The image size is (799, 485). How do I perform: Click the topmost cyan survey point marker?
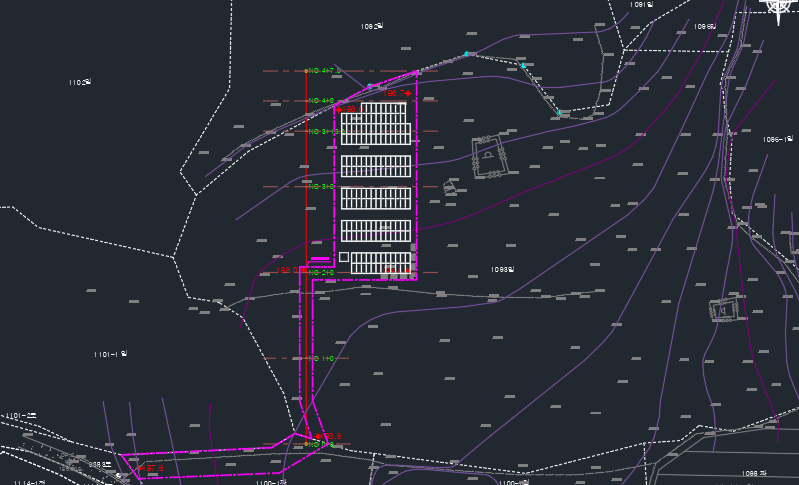pyautogui.click(x=467, y=53)
